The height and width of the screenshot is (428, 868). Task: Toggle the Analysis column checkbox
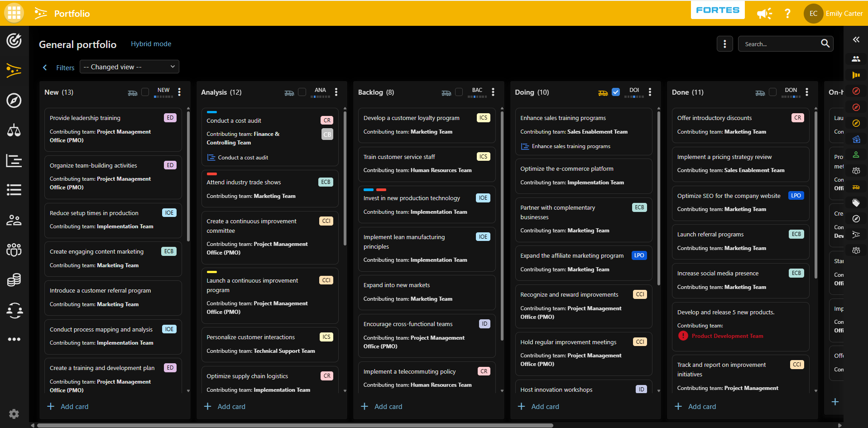point(302,92)
